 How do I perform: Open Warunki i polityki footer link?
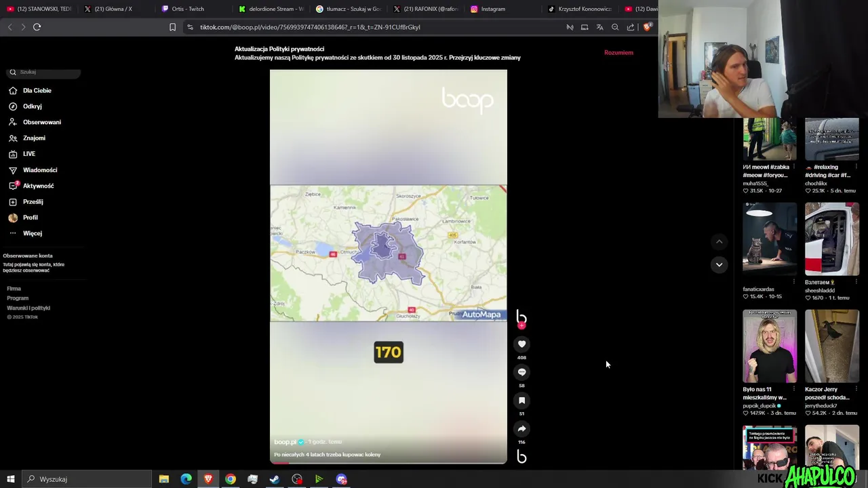click(28, 308)
